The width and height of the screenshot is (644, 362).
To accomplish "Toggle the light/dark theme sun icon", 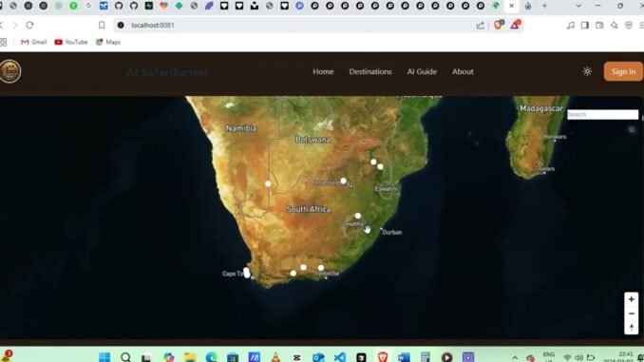I will pos(587,71).
